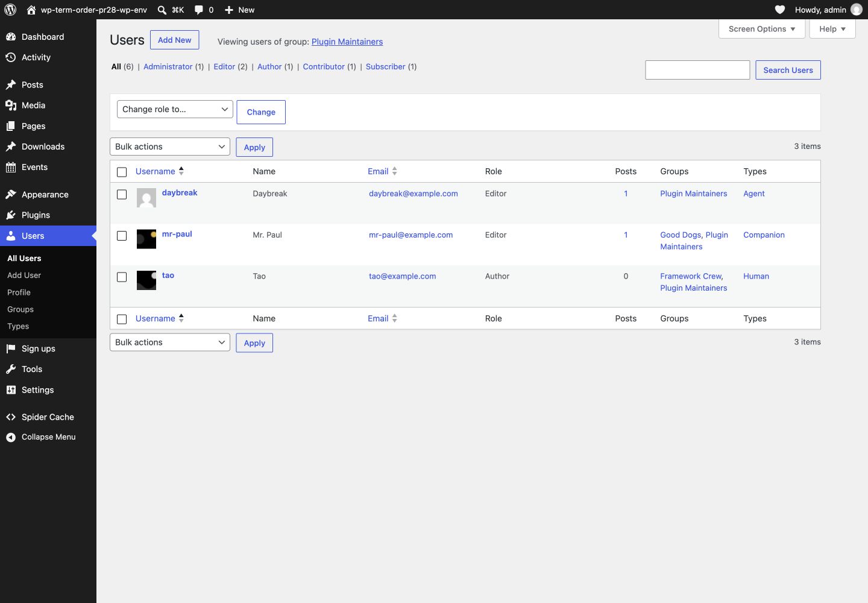Click the search users input field
Viewport: 868px width, 603px height.
tap(697, 70)
